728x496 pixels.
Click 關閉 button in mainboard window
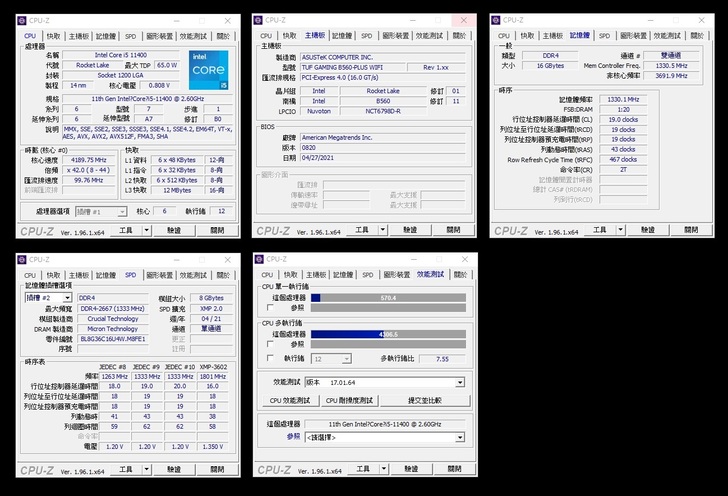click(x=453, y=229)
